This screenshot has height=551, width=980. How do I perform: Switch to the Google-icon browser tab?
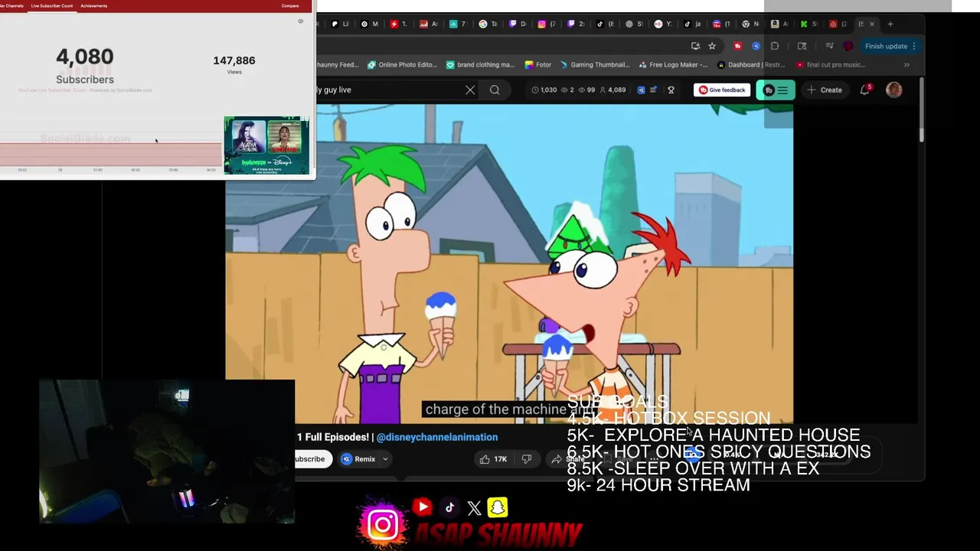pyautogui.click(x=488, y=24)
